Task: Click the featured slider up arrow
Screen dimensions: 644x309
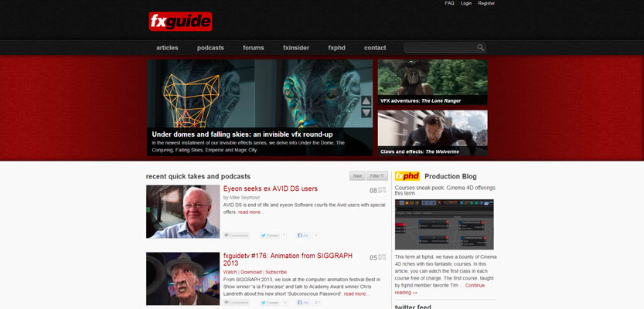Action: pos(366,101)
